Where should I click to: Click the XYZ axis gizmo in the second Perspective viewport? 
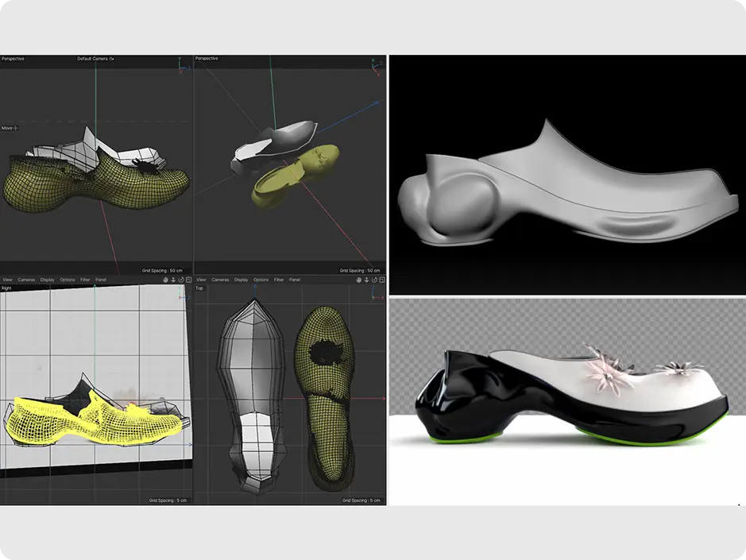coord(377,67)
